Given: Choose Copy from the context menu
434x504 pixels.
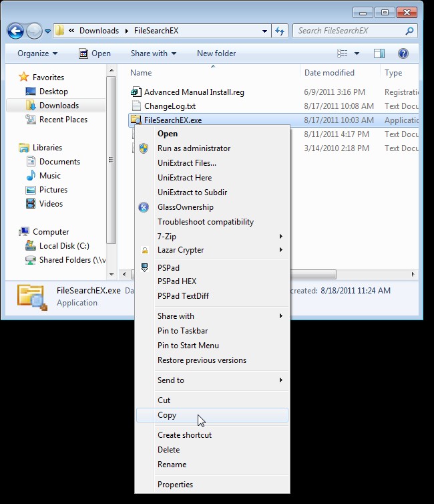Looking at the screenshot, I should [212, 415].
